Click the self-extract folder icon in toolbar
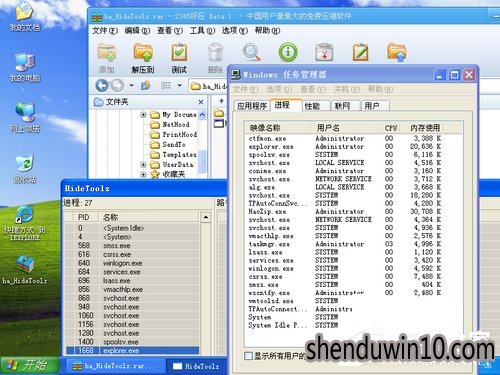This screenshot has height=375, width=500. (397, 52)
